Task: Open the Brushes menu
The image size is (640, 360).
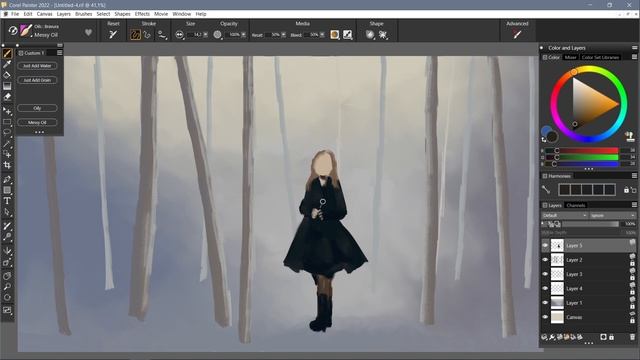Action: [83, 14]
